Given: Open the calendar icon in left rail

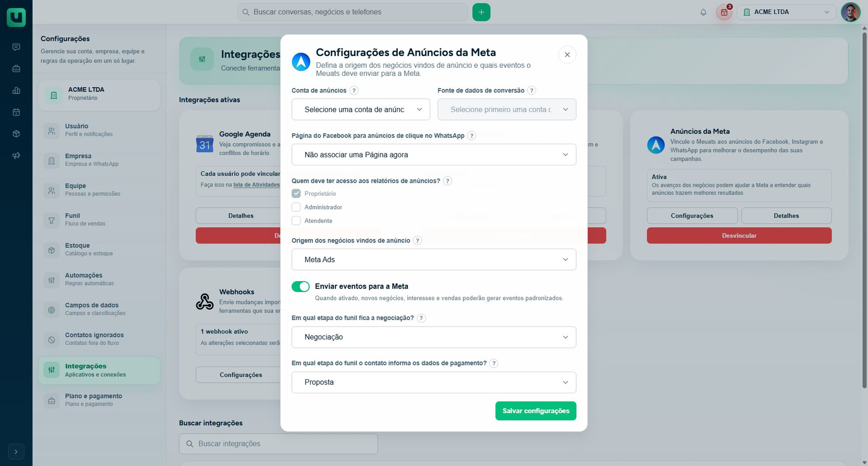Looking at the screenshot, I should 16,112.
